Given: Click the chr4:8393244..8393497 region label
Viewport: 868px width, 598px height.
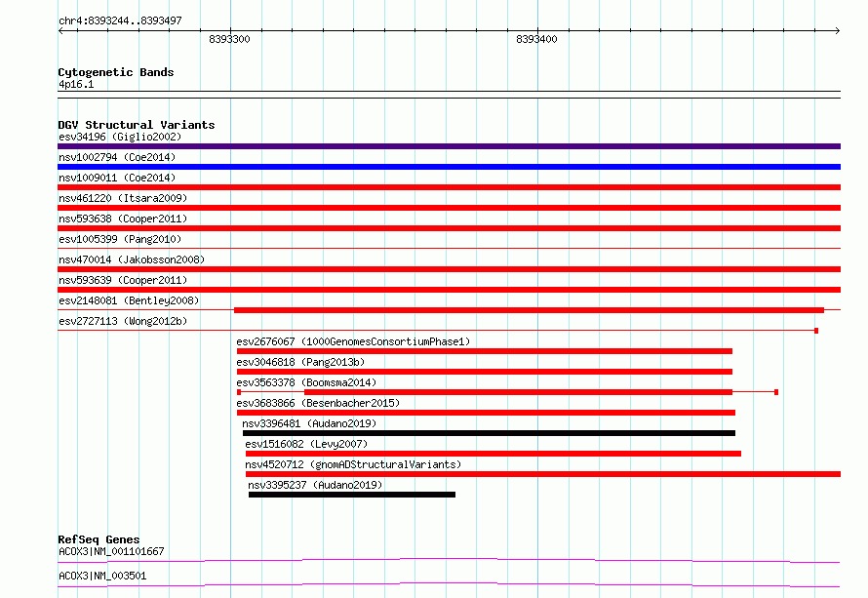Looking at the screenshot, I should 120,20.
